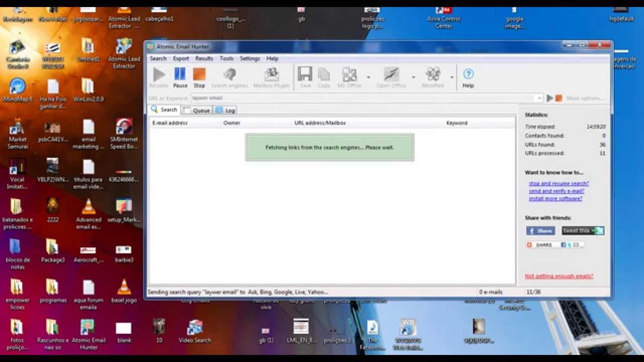The width and height of the screenshot is (644, 362).
Task: Click the Open Office export icon
Action: point(391,78)
